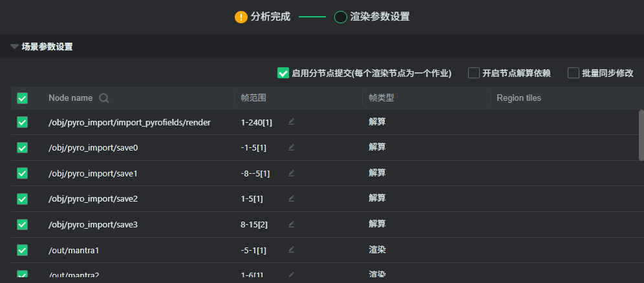Click the search icon beside Node name

click(103, 98)
